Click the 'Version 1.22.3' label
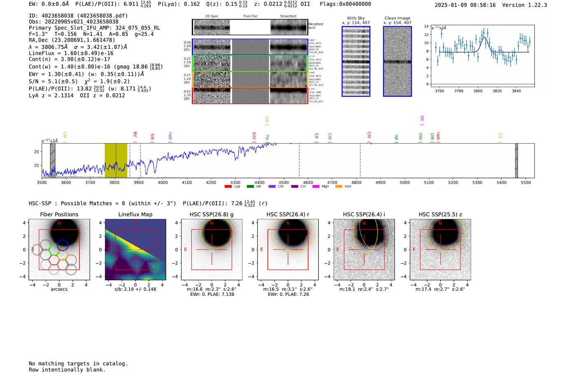 pos(525,5)
